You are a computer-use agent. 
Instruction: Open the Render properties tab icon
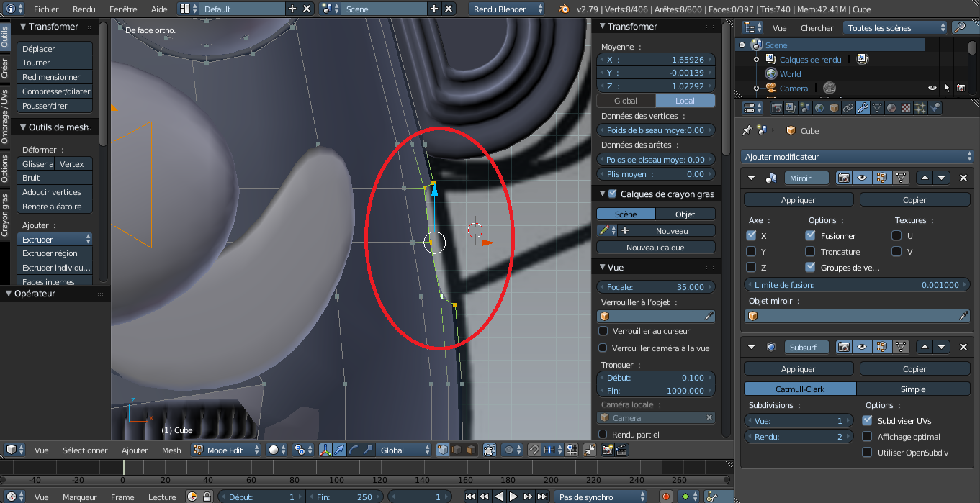(777, 108)
